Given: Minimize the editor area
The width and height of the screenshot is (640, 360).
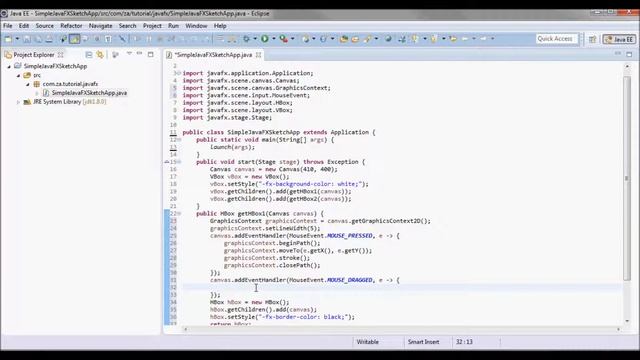Looking at the screenshot, I should [x=618, y=54].
